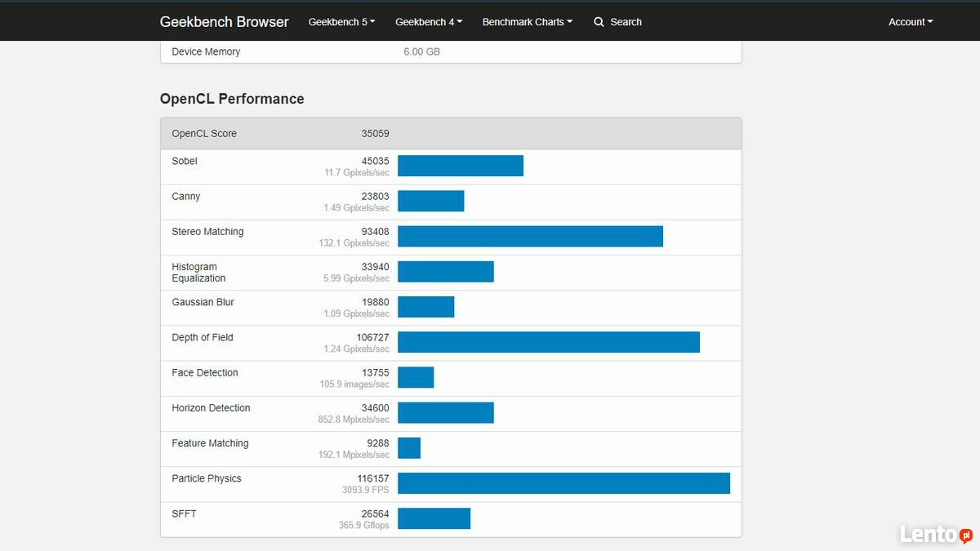Open the Account menu
980x551 pixels.
910,22
